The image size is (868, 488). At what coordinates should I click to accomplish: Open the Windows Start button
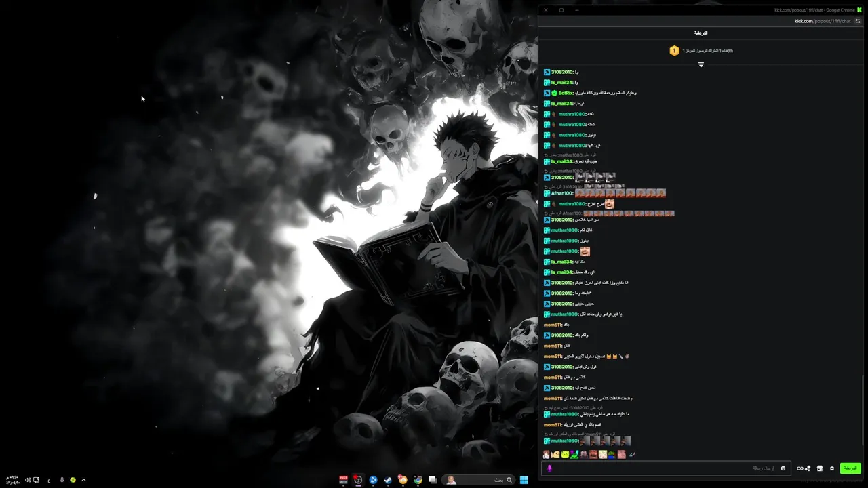tap(524, 480)
